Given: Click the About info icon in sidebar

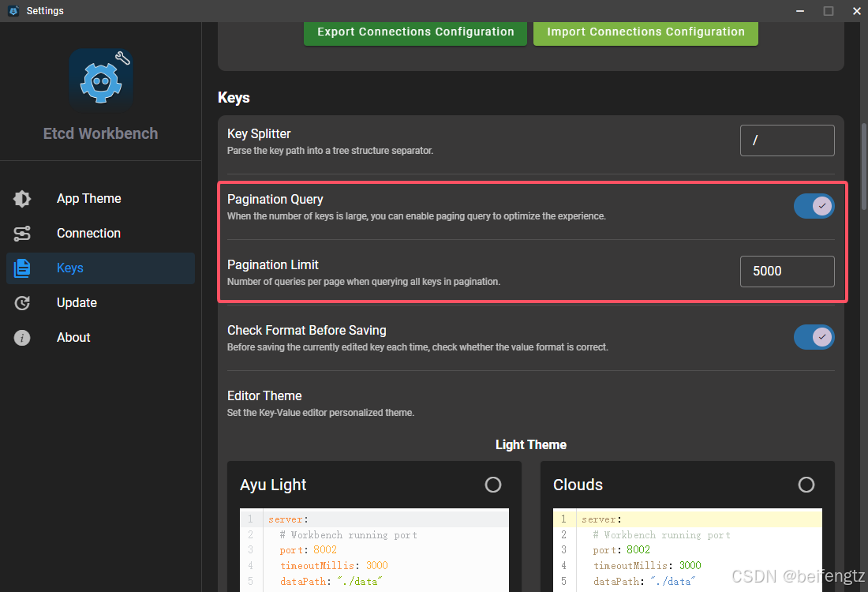Looking at the screenshot, I should [x=22, y=338].
